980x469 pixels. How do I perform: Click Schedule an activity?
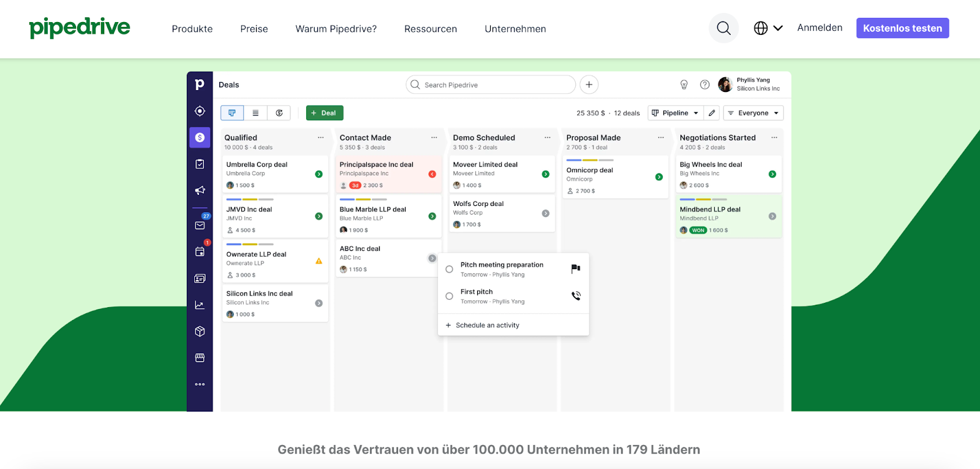click(483, 326)
